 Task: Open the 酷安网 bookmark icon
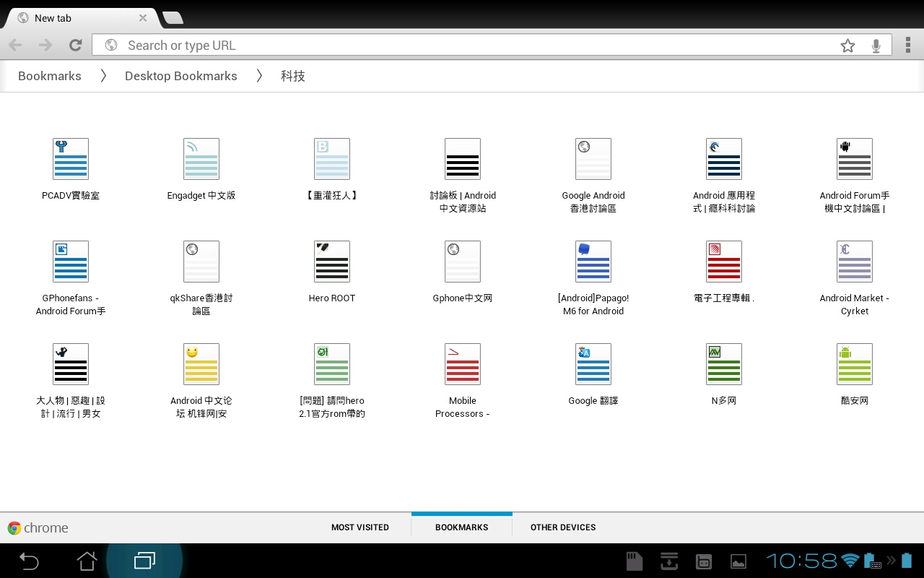click(855, 364)
